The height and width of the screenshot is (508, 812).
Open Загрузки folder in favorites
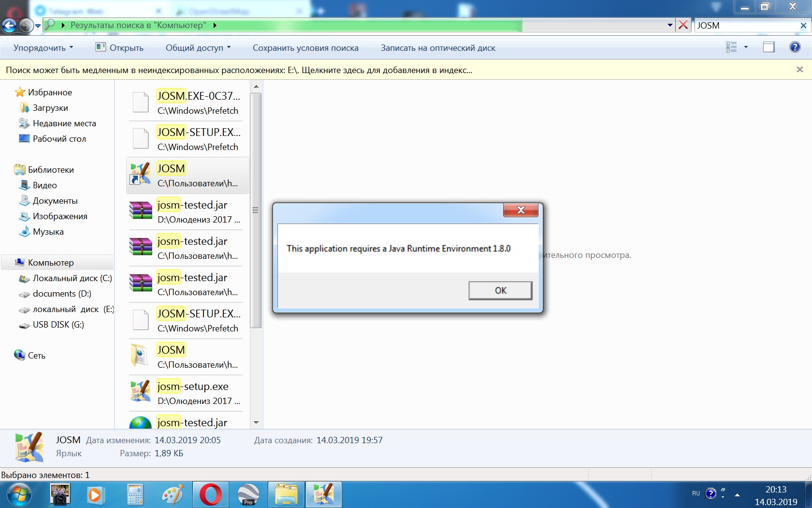[44, 107]
